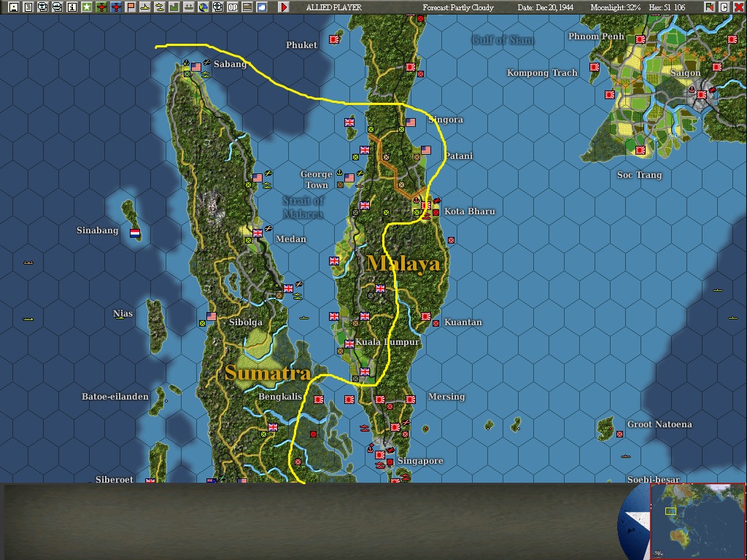Click the crosshair target toolbar icon
The image size is (747, 560).
point(217,7)
